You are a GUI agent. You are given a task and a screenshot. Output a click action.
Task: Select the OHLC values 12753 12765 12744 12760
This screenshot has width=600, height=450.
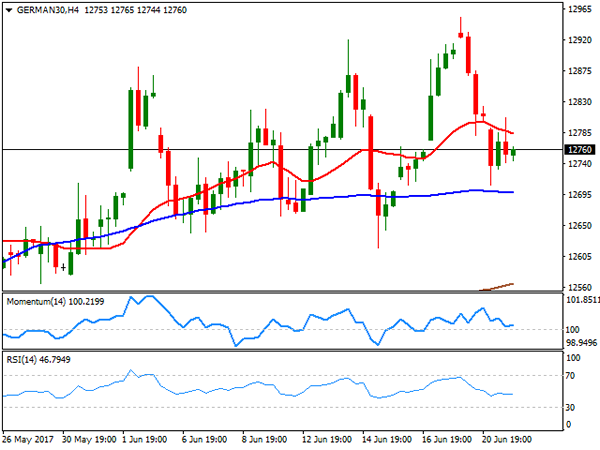(x=135, y=10)
